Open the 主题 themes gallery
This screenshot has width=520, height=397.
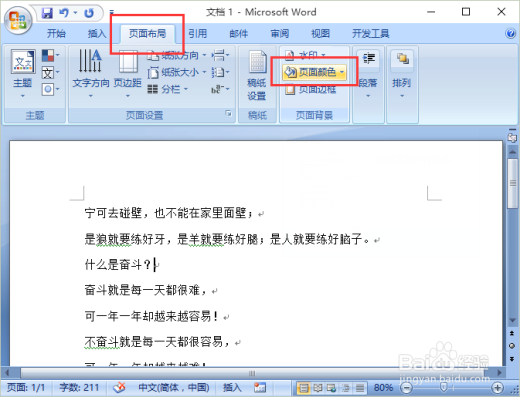pyautogui.click(x=23, y=73)
